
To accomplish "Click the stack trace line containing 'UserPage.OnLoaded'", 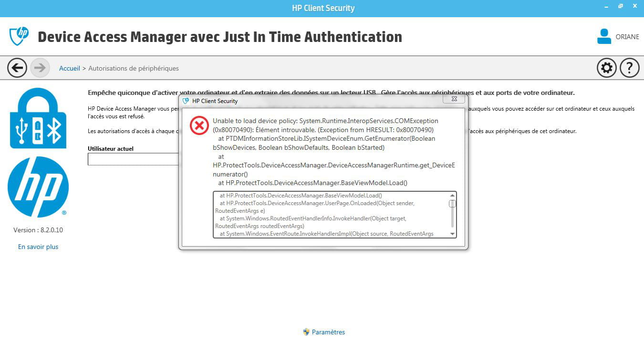I will [x=315, y=207].
